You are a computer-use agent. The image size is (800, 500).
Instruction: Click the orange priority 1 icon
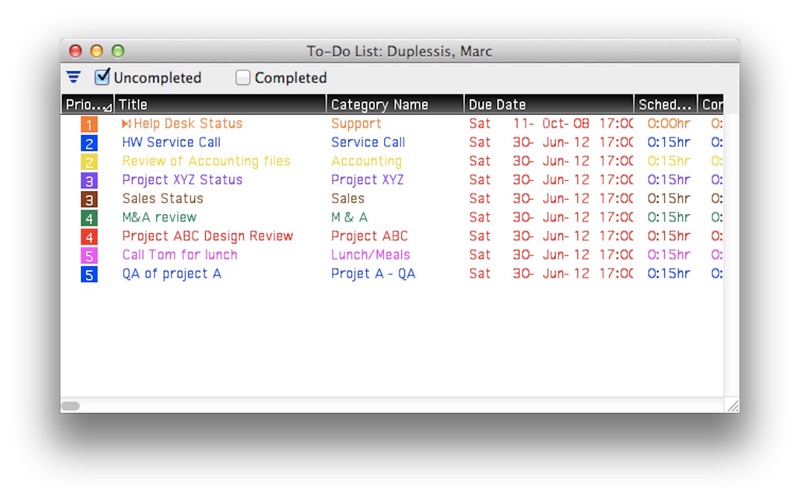point(89,124)
